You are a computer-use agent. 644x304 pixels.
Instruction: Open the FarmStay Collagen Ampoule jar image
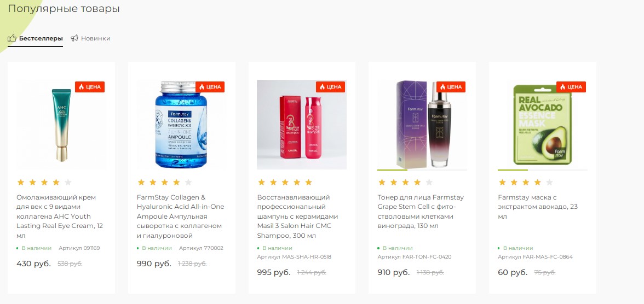(x=181, y=126)
